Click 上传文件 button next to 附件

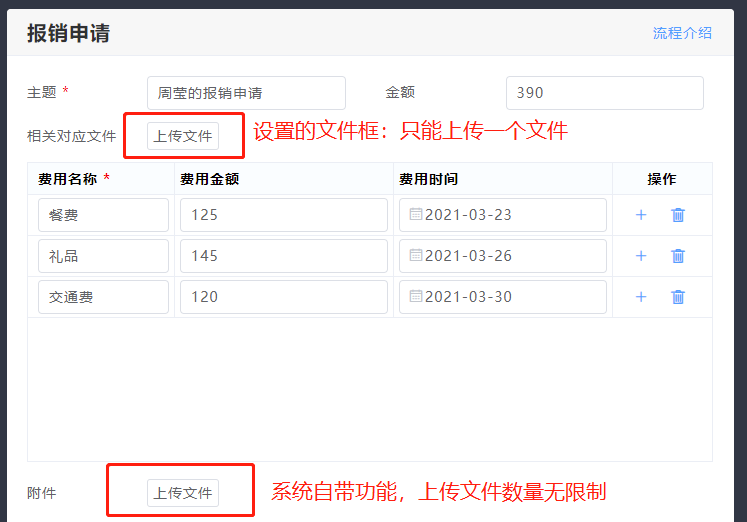coord(183,493)
